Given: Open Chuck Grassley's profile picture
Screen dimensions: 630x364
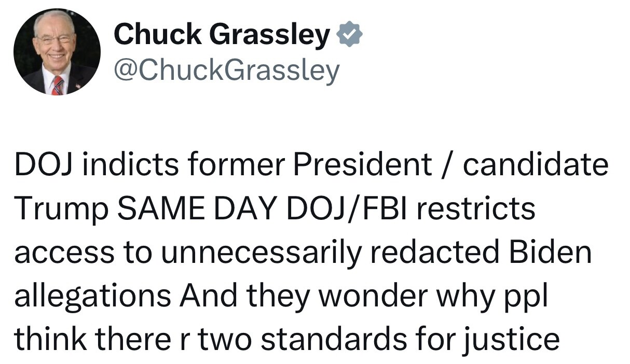Looking at the screenshot, I should pyautogui.click(x=57, y=52).
